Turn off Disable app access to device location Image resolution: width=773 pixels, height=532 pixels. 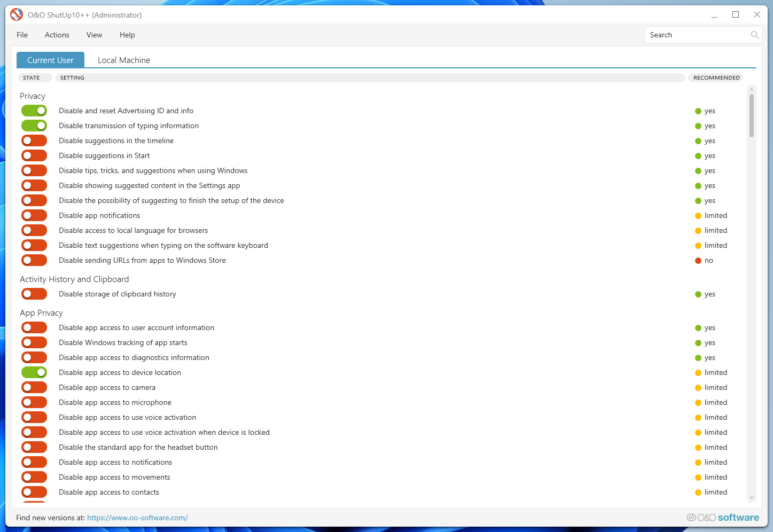[x=34, y=372]
